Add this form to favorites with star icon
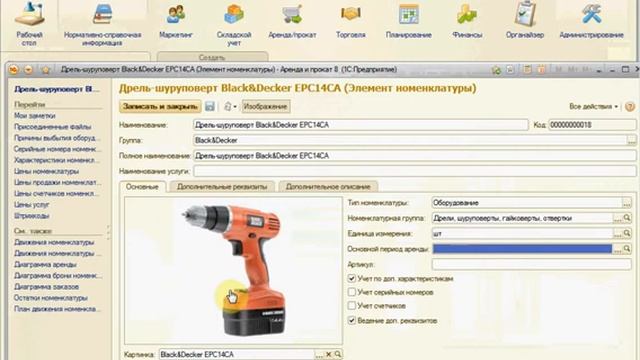640x360 pixels. (x=45, y=70)
